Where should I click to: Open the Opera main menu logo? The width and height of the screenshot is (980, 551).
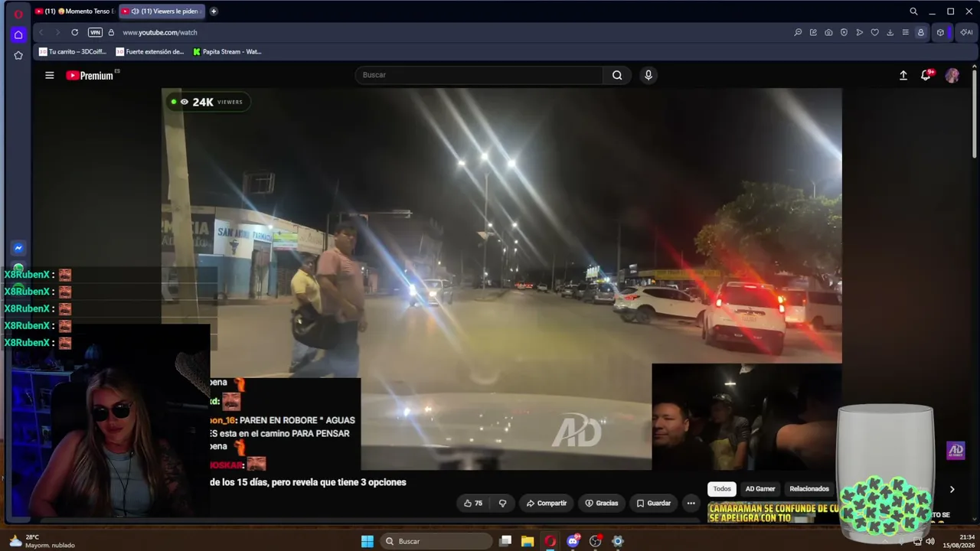(x=18, y=14)
